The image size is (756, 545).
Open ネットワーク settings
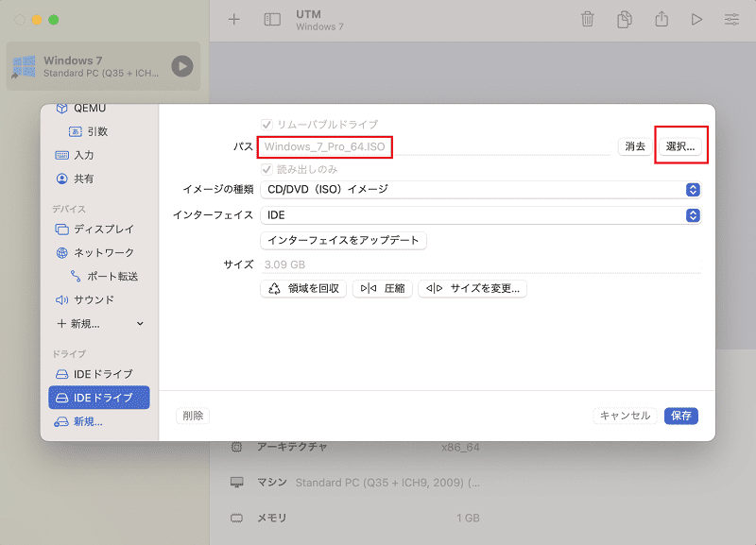tap(94, 252)
